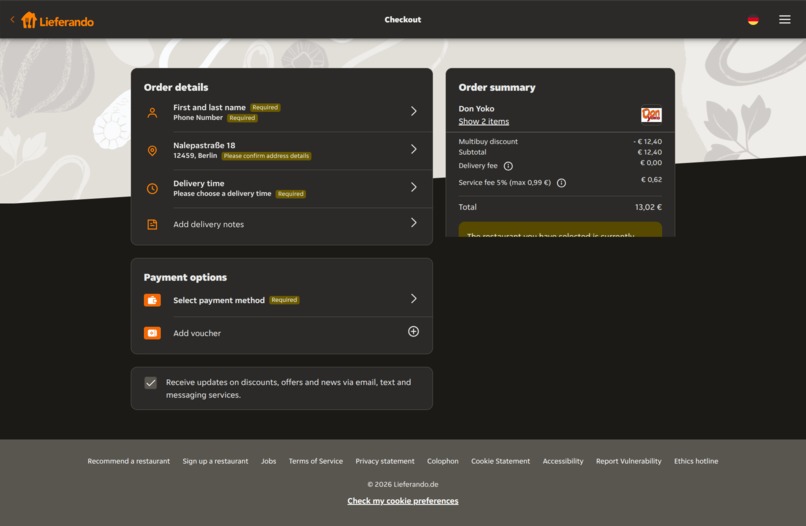806x526 pixels.
Task: Click the Don Yoko restaurant name
Action: coord(477,109)
